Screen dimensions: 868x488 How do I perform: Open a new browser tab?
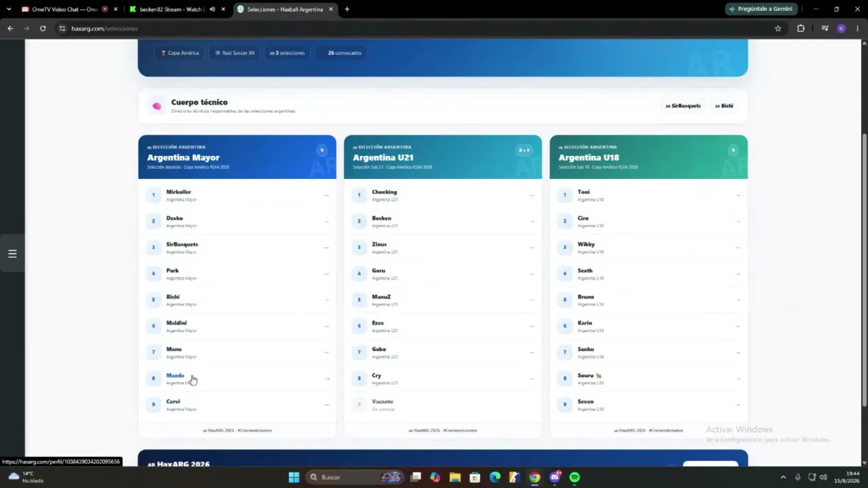pos(347,9)
